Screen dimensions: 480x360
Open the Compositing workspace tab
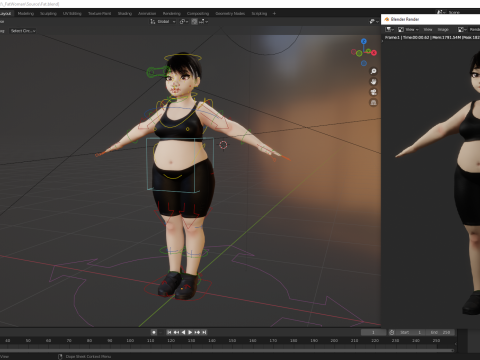tap(198, 14)
